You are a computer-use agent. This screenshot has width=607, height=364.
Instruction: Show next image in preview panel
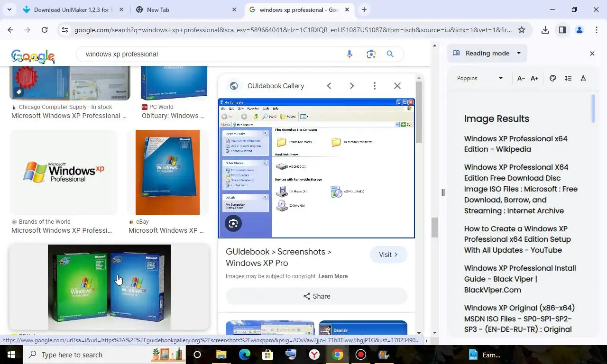click(352, 86)
